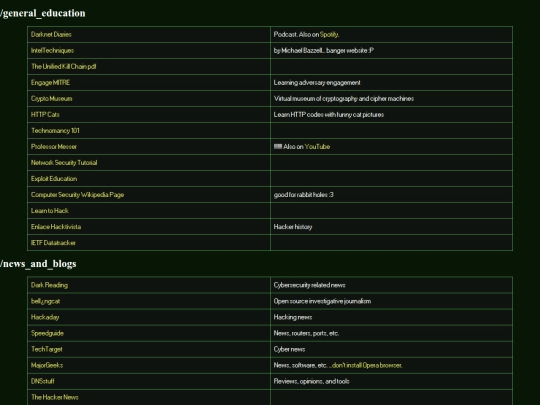Screen dimensions: 540x405
Task: Open the YouTube link in Professor Messer row
Action: coord(317,147)
